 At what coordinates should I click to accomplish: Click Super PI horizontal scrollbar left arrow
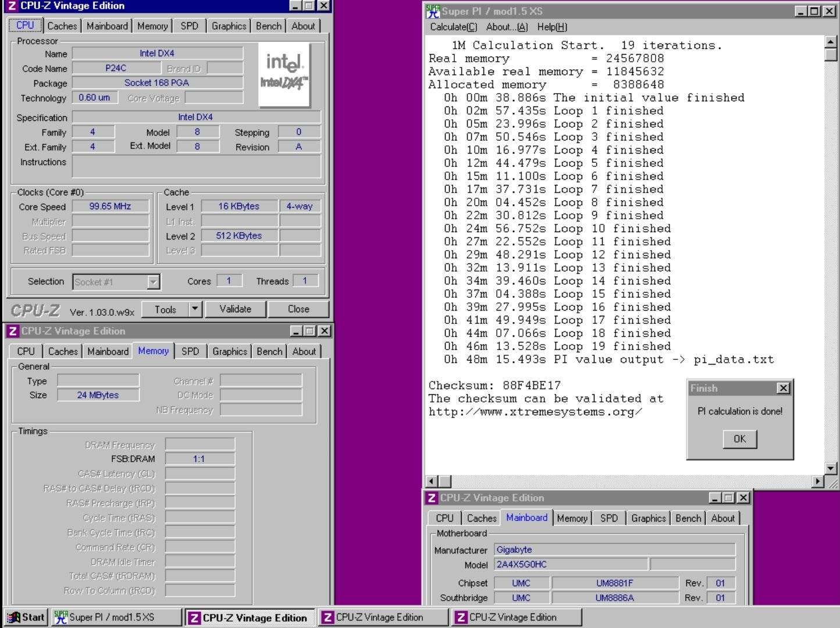[x=432, y=481]
